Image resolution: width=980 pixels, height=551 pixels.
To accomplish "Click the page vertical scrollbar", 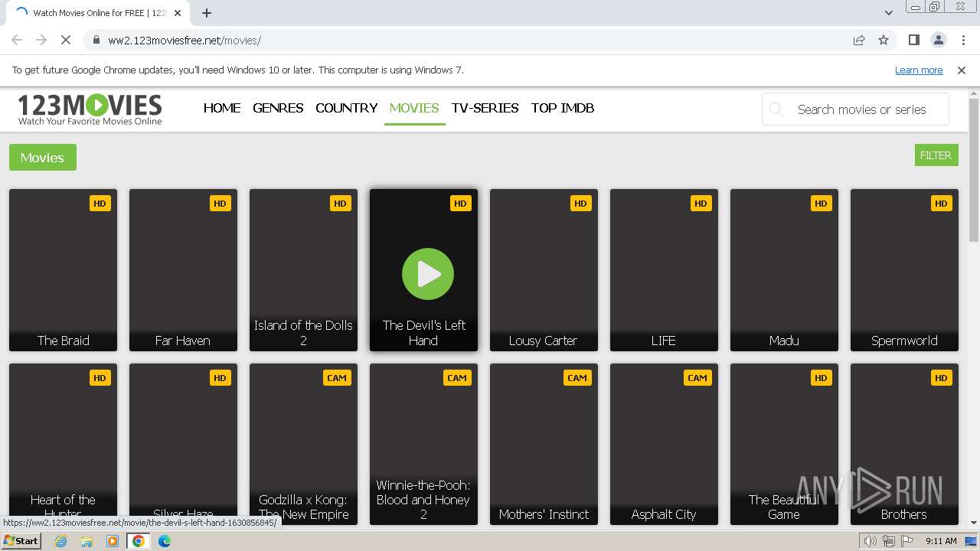I will 974,170.
